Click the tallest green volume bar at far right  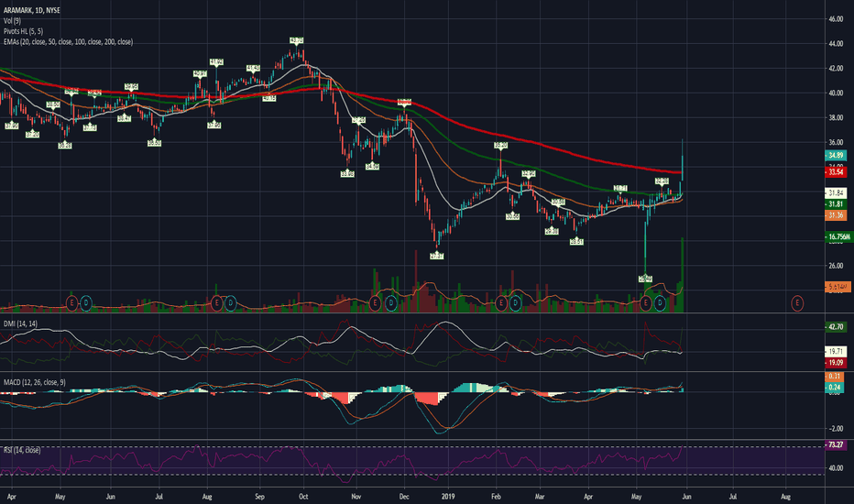[683, 275]
